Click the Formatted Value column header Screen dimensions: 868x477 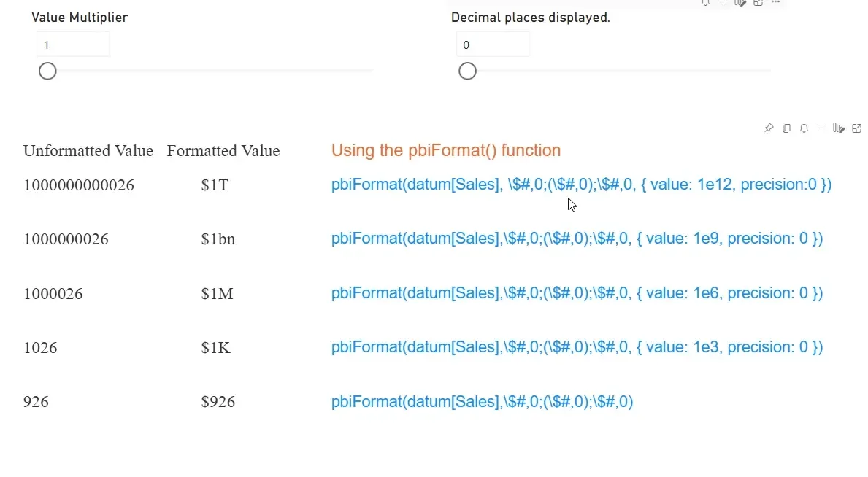(223, 150)
